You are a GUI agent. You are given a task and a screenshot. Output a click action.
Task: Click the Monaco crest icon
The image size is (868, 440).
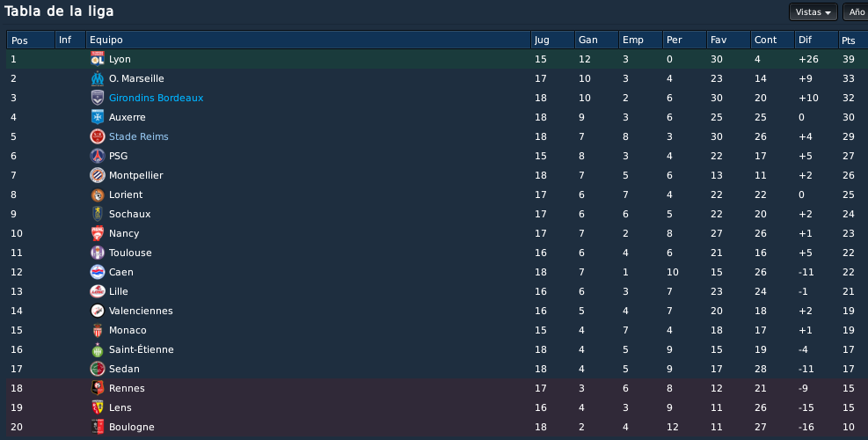pyautogui.click(x=98, y=330)
